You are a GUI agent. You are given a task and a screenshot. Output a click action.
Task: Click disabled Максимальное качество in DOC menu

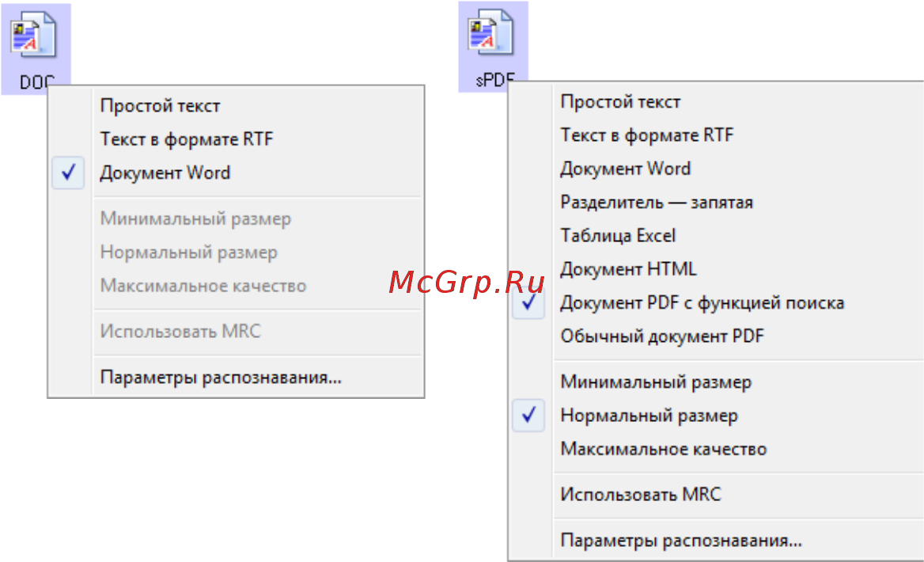(236, 286)
